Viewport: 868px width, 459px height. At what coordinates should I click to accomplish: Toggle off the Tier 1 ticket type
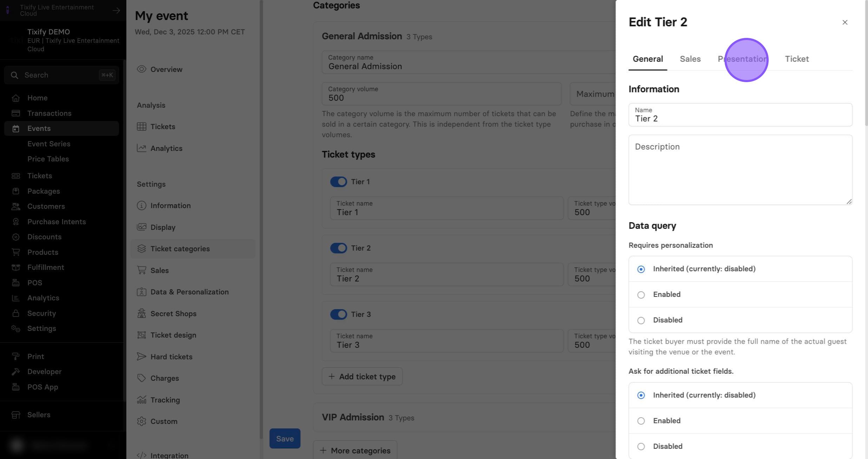pyautogui.click(x=338, y=182)
